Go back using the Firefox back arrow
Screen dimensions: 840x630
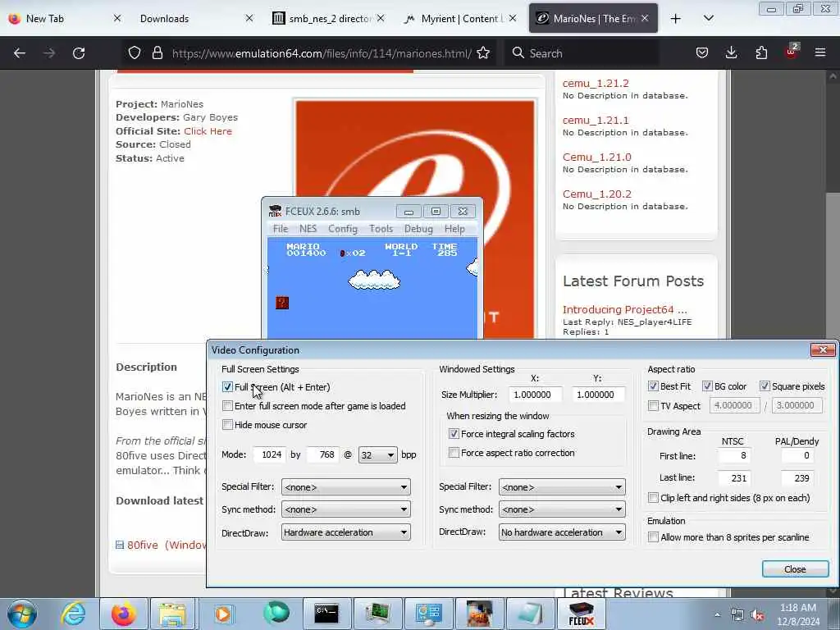click(x=20, y=53)
